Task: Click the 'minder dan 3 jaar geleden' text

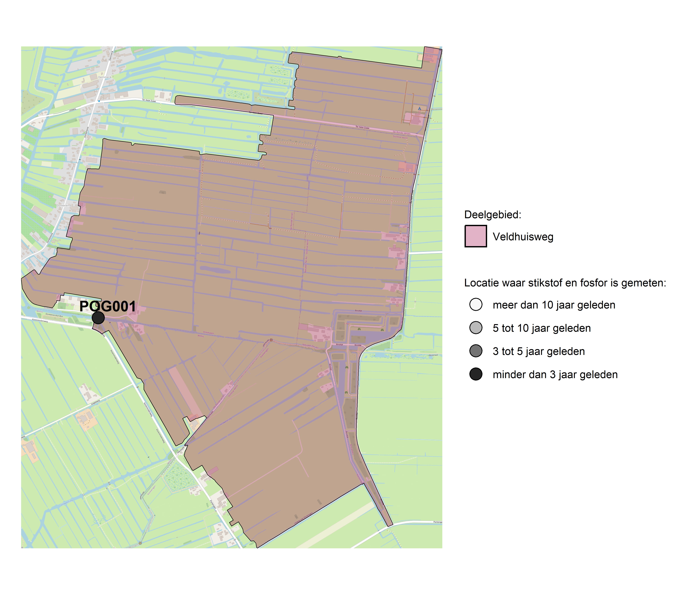Action: (555, 375)
